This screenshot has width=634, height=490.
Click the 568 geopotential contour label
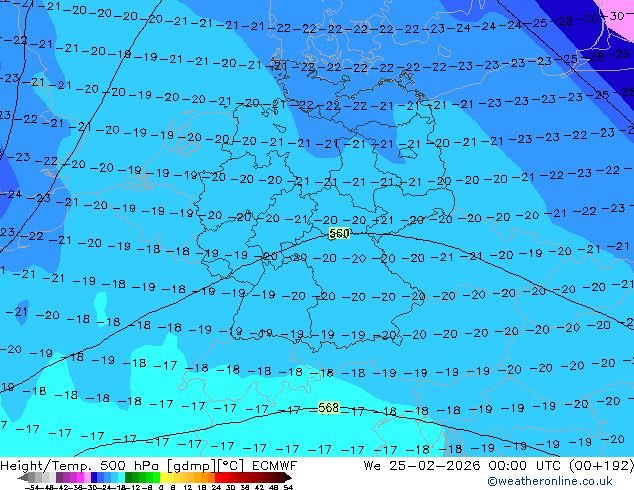[328, 408]
